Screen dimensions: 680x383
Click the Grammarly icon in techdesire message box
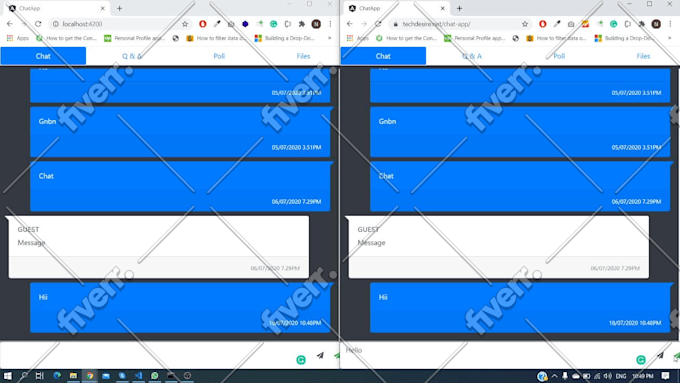pyautogui.click(x=641, y=360)
